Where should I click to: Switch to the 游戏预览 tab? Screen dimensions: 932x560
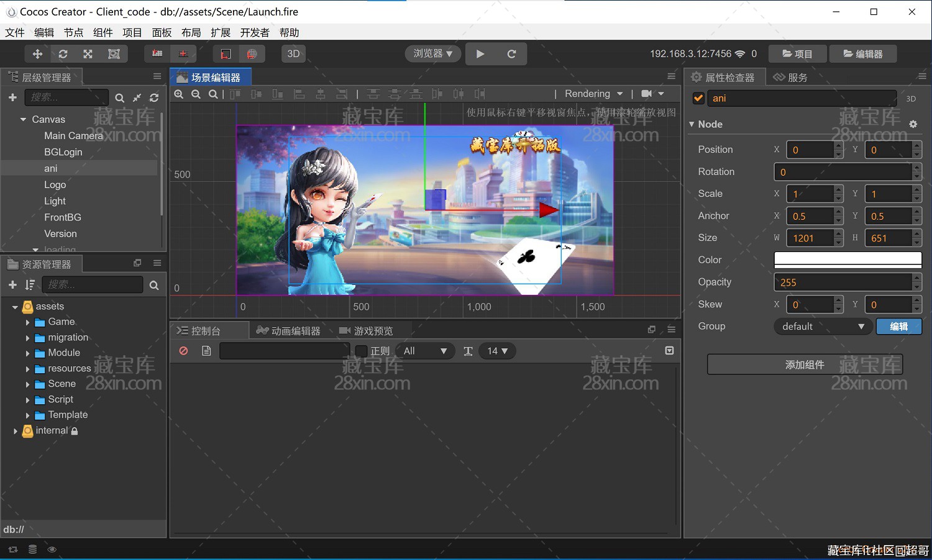366,331
